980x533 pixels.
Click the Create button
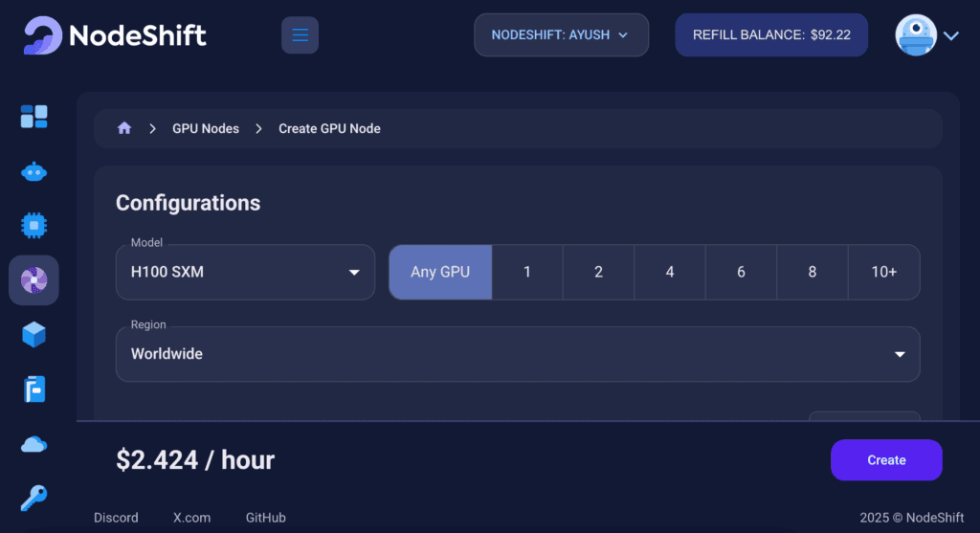click(886, 460)
